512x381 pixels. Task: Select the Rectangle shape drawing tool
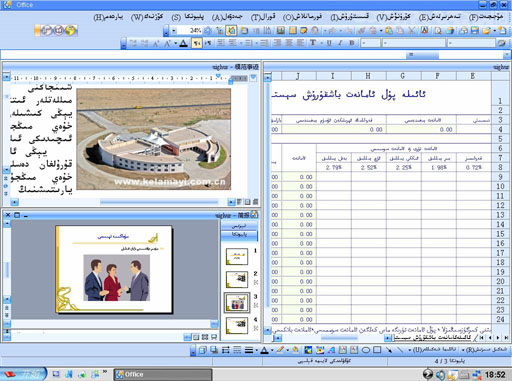(377, 350)
